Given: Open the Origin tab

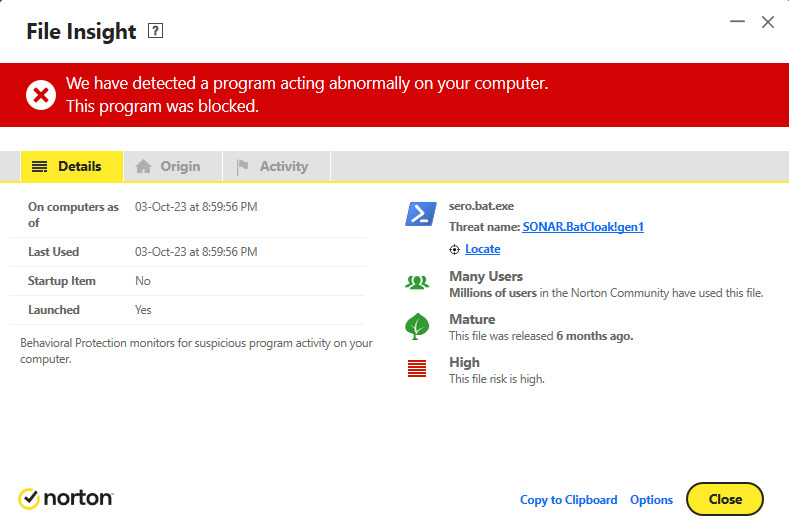Looking at the screenshot, I should (169, 166).
